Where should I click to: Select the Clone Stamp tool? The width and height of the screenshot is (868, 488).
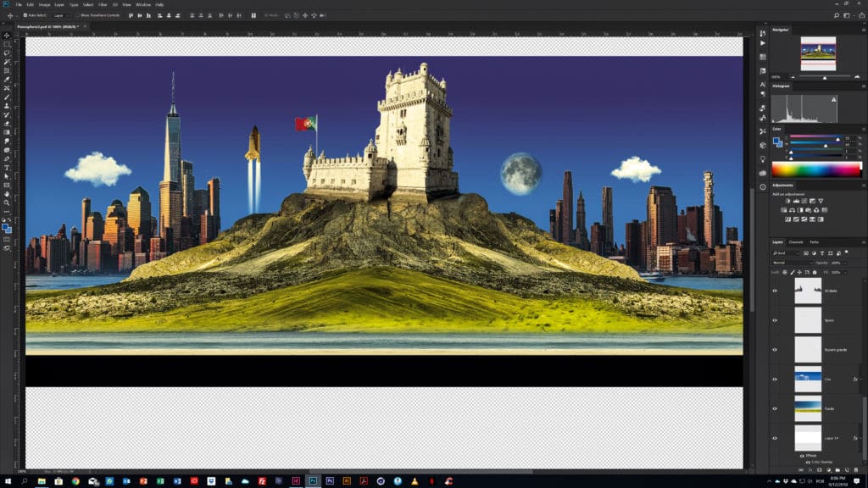click(7, 106)
